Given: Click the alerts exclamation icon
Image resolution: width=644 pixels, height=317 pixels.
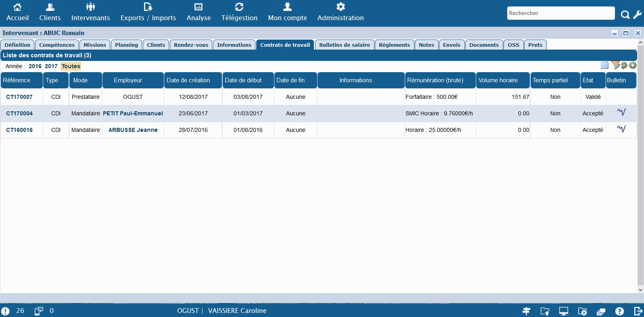Looking at the screenshot, I should click(x=6, y=311).
